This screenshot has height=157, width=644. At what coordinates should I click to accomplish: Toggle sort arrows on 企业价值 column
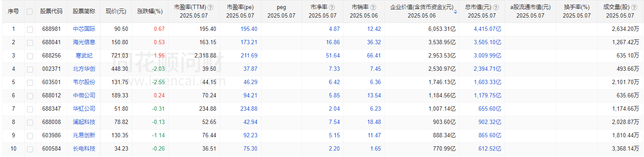pyautogui.click(x=455, y=12)
